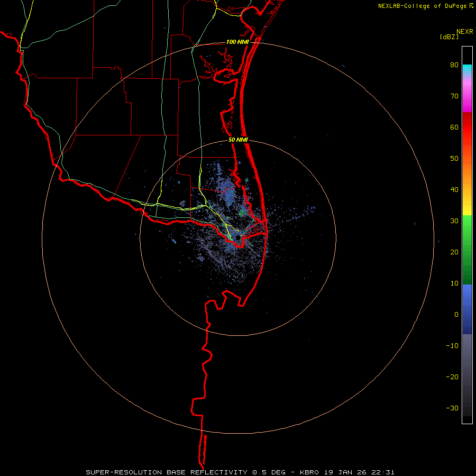Click the 100 NMI range ring label
The height and width of the screenshot is (476, 476).
[x=237, y=42]
